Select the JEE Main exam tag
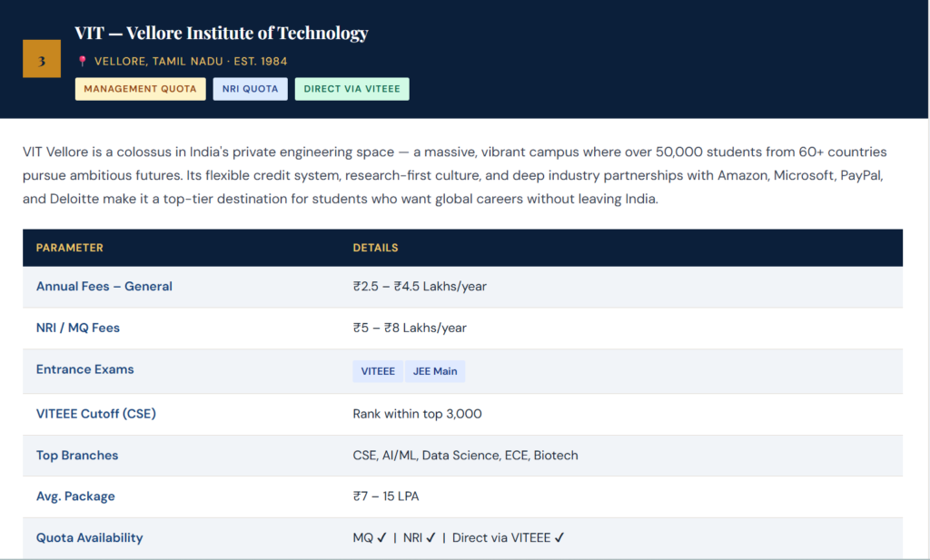Image resolution: width=930 pixels, height=560 pixels. pos(435,371)
